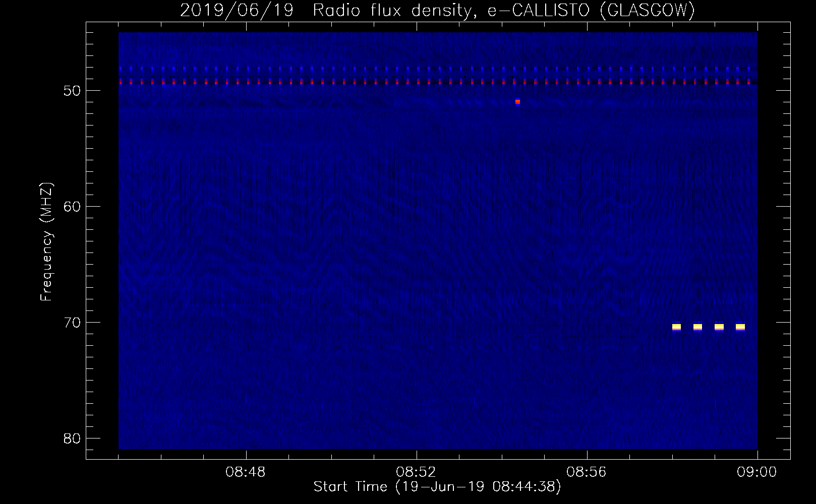Click the 'Start Time (19-Jun-19 08:44:38)' label

(437, 487)
